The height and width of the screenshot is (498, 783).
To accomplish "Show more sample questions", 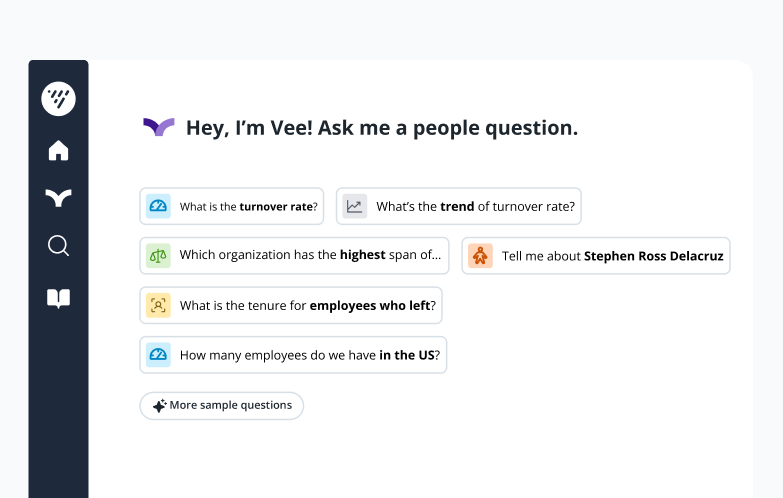I will click(x=230, y=406).
